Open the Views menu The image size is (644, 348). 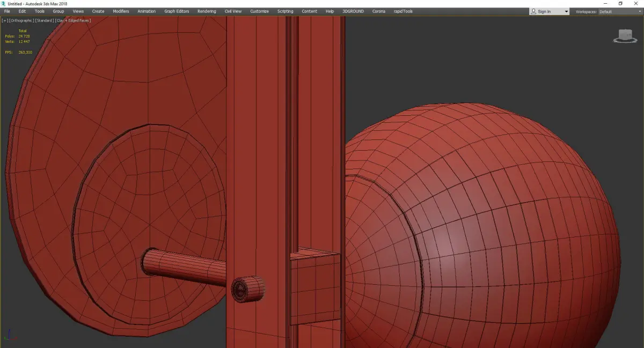[78, 11]
